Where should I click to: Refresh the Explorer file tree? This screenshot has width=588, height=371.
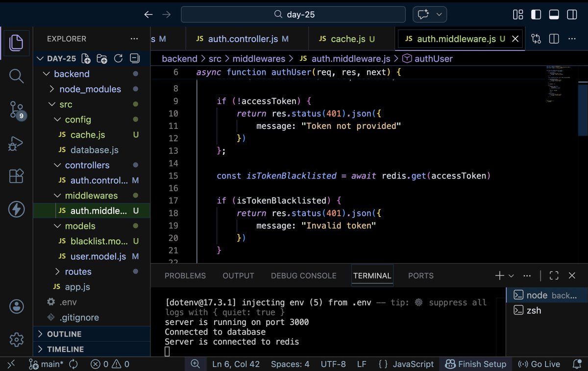pyautogui.click(x=118, y=59)
